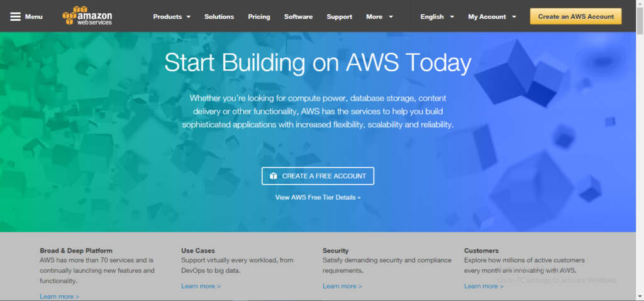The width and height of the screenshot is (644, 301).
Task: Open the My Account dropdown
Action: (x=492, y=17)
